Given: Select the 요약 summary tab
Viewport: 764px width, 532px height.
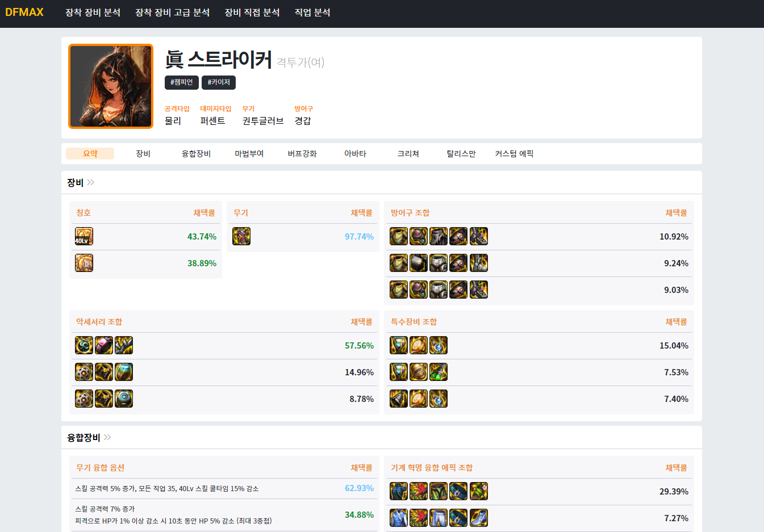Looking at the screenshot, I should [90, 154].
